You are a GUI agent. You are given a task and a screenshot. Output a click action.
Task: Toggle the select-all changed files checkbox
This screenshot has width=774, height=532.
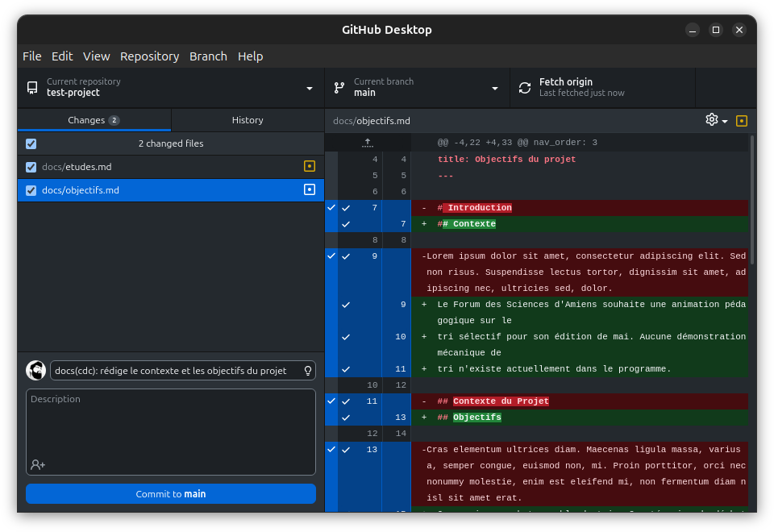[x=31, y=143]
